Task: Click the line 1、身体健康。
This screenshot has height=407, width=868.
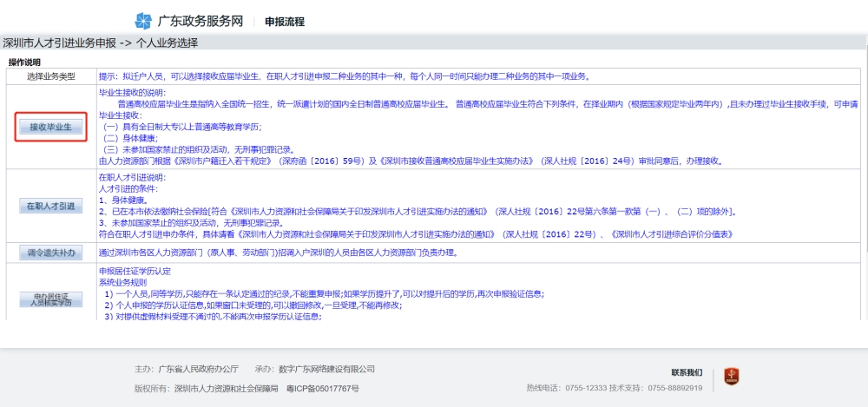Action: (123, 200)
